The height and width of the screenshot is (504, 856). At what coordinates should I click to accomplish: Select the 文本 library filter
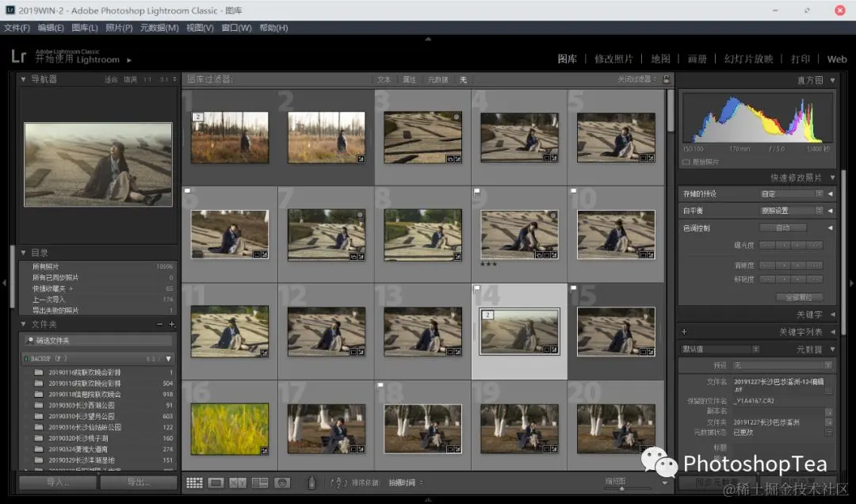pos(384,80)
